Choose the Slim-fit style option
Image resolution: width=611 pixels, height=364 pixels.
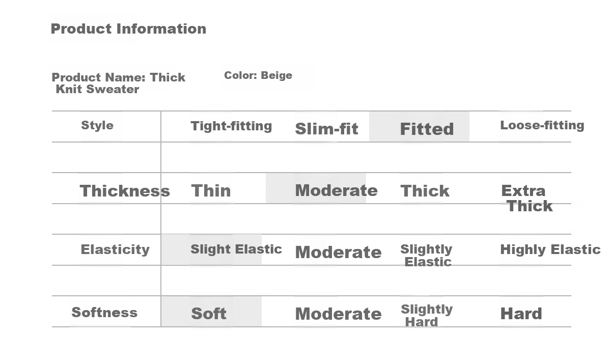(x=326, y=129)
